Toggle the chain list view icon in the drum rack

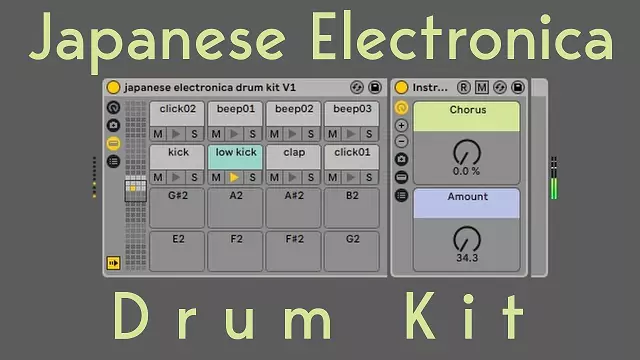coord(113,143)
